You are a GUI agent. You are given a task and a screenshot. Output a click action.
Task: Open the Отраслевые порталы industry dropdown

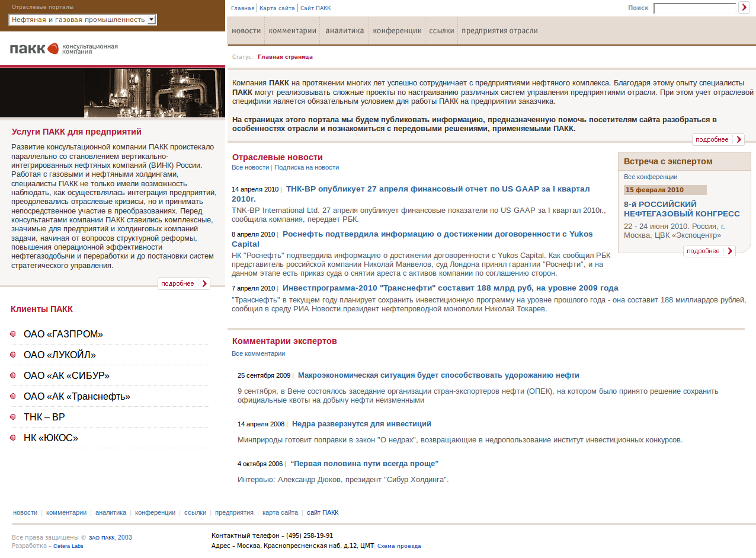(x=83, y=20)
